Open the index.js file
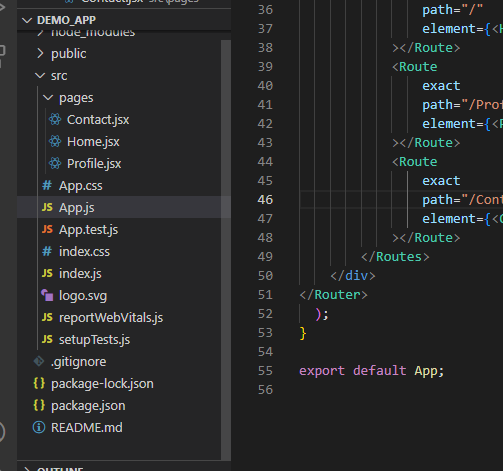 [x=80, y=274]
